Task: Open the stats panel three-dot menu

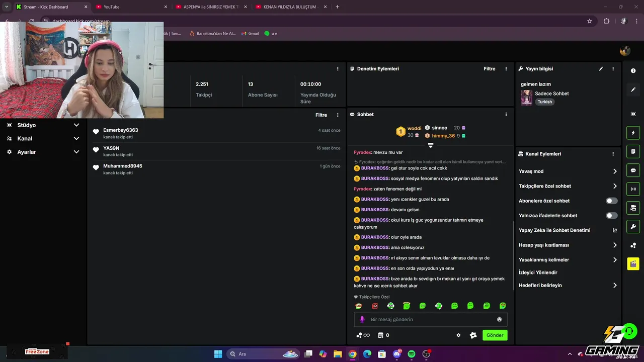Action: [338, 69]
